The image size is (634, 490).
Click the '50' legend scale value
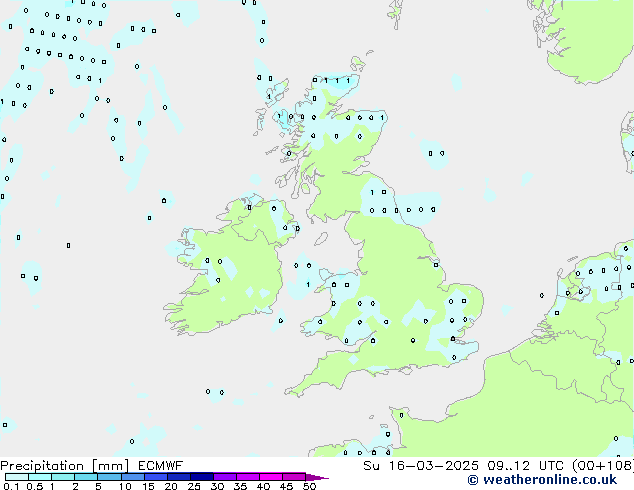(309, 486)
